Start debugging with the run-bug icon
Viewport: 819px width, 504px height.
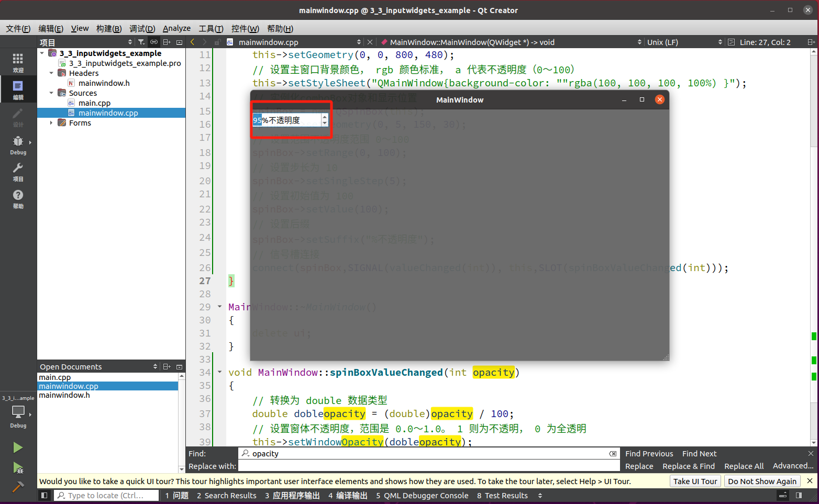18,467
